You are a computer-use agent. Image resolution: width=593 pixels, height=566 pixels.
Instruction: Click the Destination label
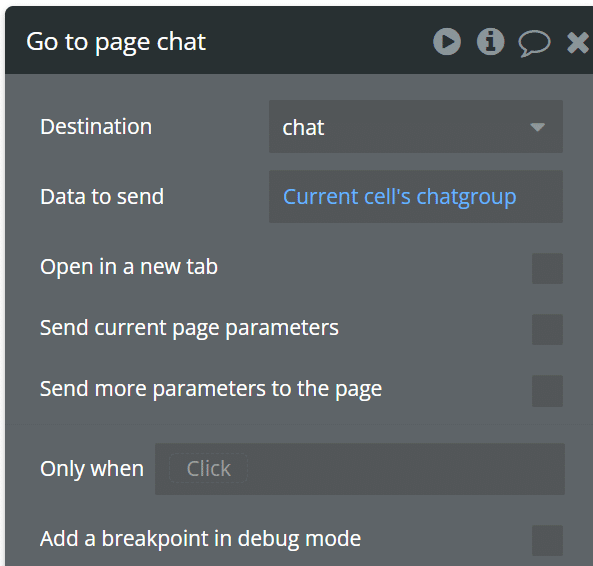pos(96,126)
